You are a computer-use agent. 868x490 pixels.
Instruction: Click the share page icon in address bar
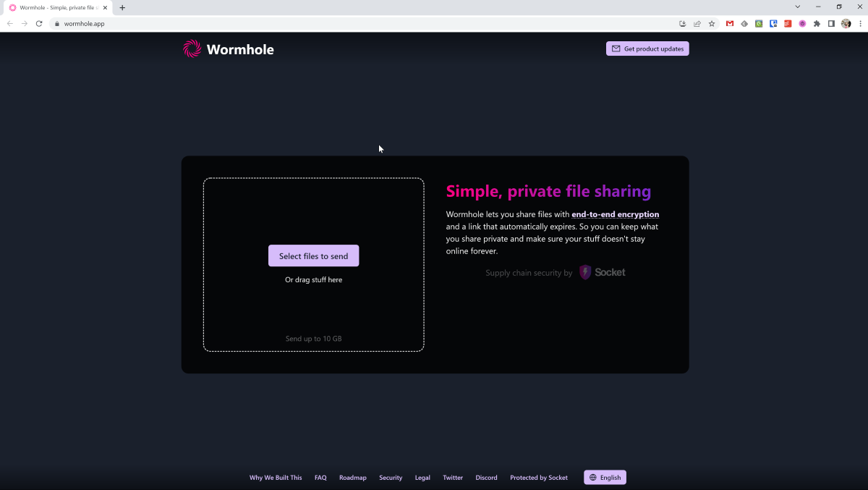[697, 23]
